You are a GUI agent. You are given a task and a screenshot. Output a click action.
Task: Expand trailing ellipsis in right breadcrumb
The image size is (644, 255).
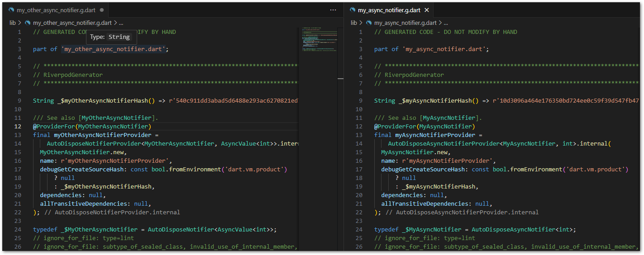click(446, 23)
